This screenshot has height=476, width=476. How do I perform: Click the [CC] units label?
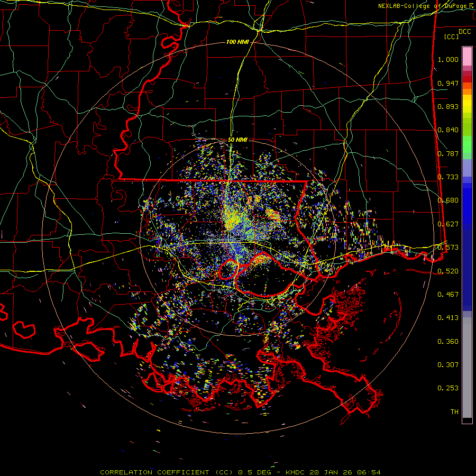[452, 36]
